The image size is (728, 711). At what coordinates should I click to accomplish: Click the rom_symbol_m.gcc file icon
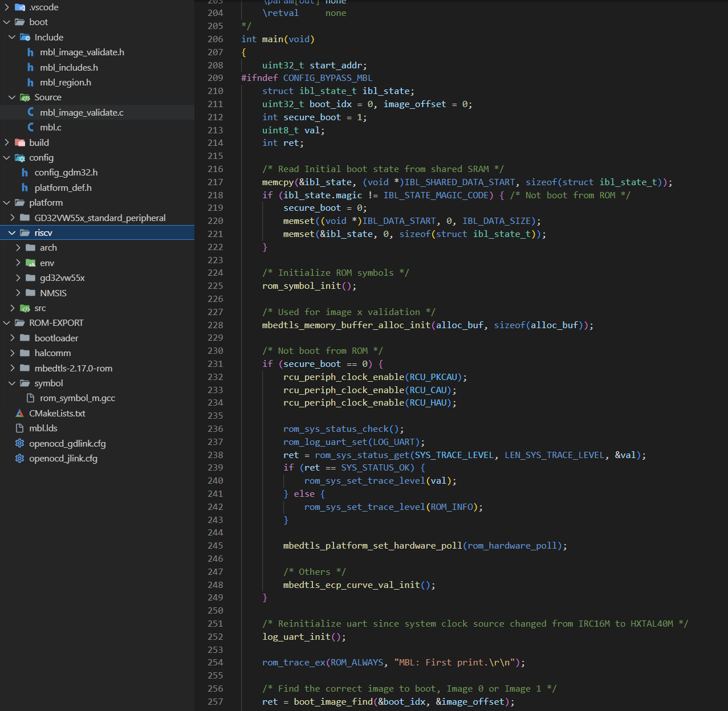(31, 398)
